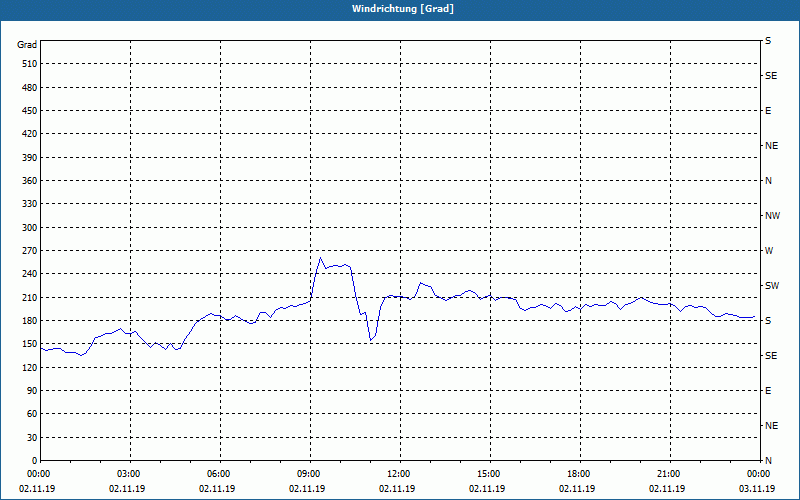Select the 510 y-axis value
The height and width of the screenshot is (500, 800).
[30, 64]
